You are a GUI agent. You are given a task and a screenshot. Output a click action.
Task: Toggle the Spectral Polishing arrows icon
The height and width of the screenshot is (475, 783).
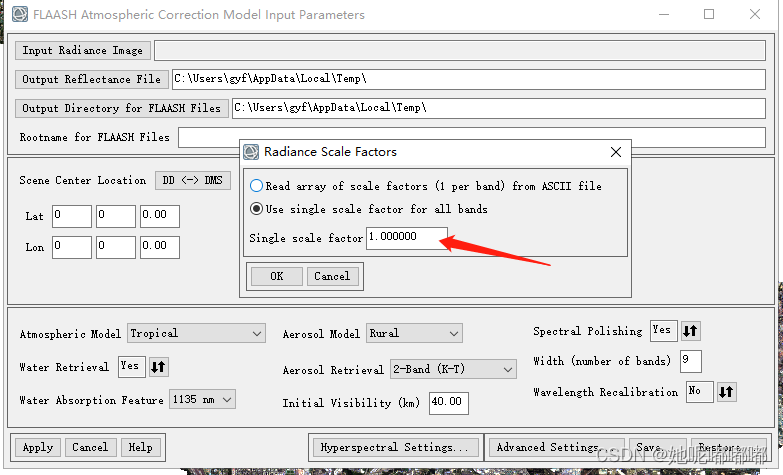tap(690, 331)
